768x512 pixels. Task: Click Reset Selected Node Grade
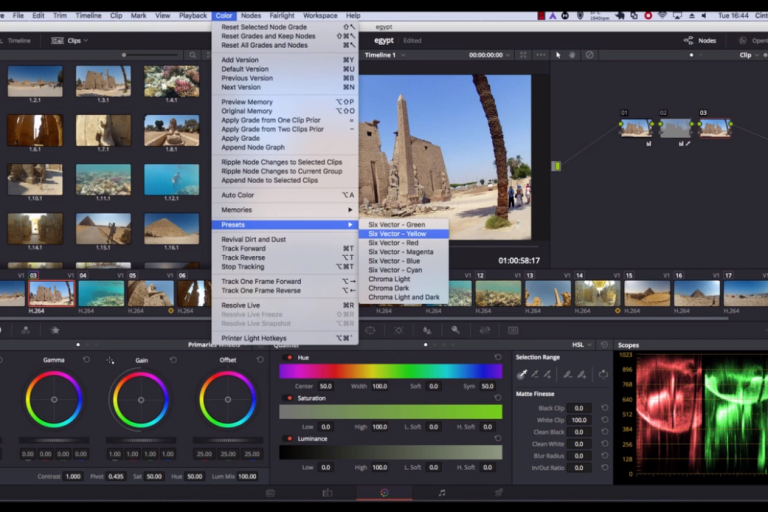click(x=285, y=27)
